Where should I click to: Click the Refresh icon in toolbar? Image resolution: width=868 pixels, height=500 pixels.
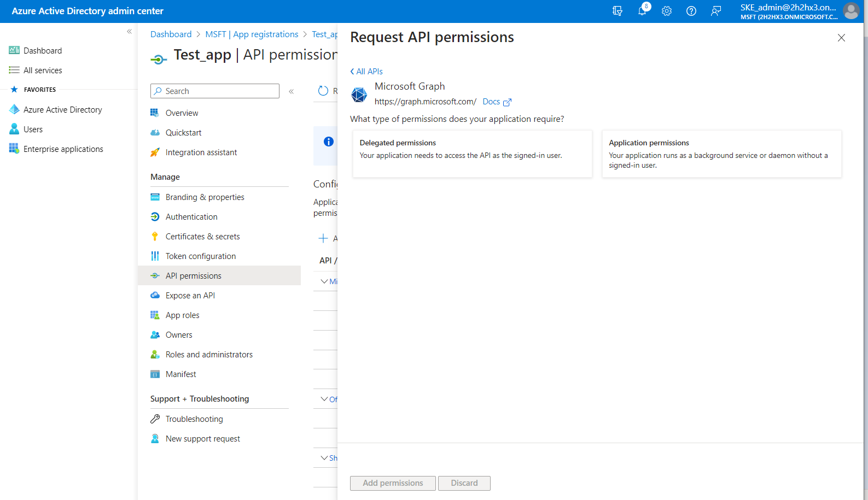coord(323,91)
